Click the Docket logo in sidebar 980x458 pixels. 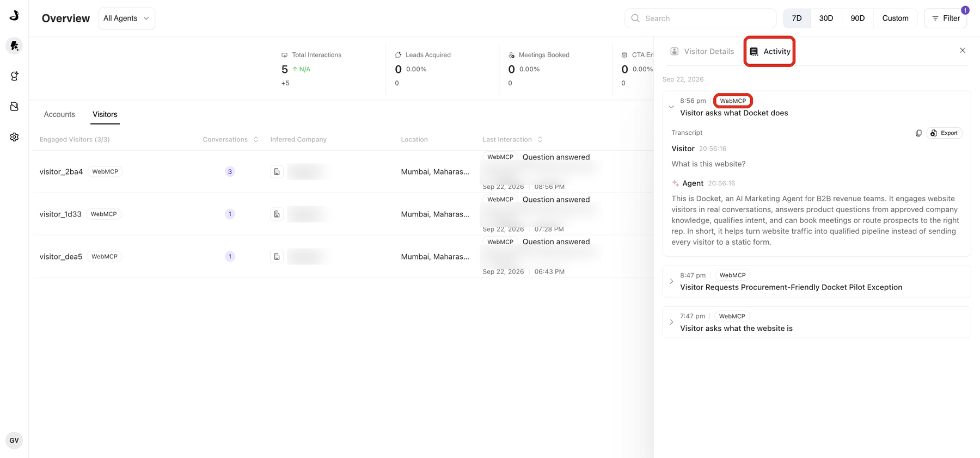click(14, 15)
